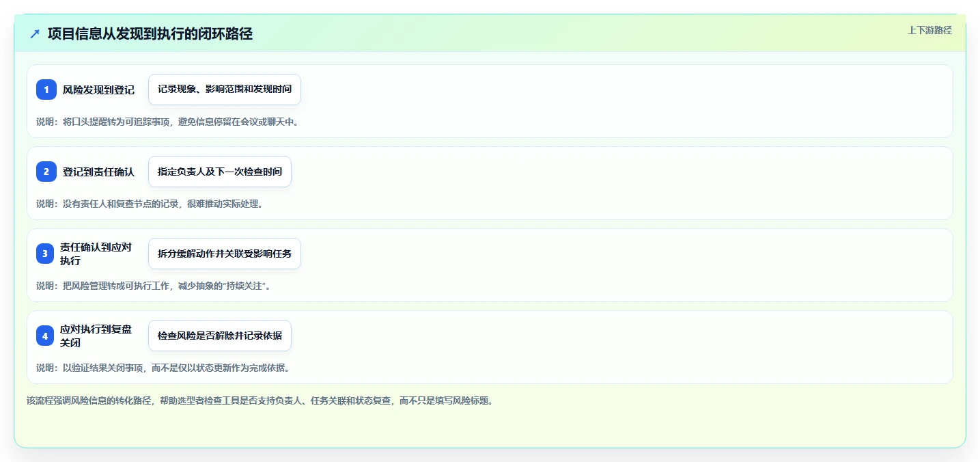Click the step title 应对执行到复盘关闭
This screenshot has width=980, height=462.
pyautogui.click(x=96, y=336)
